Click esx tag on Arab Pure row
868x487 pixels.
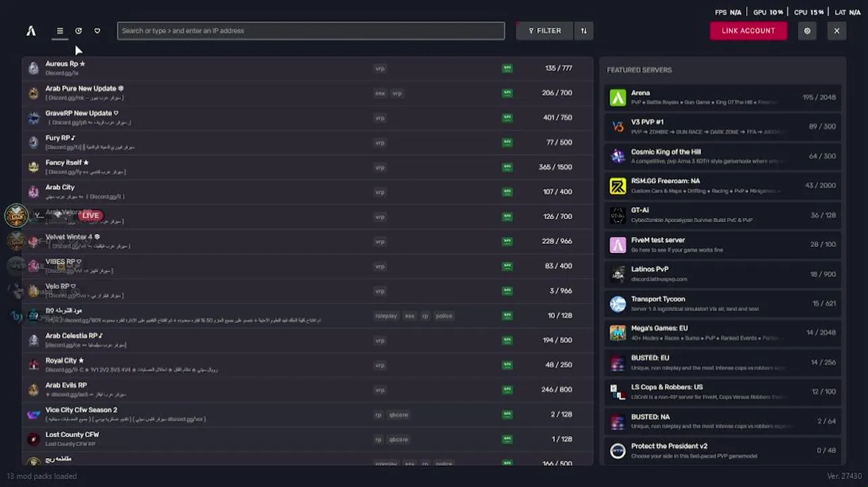(x=380, y=93)
